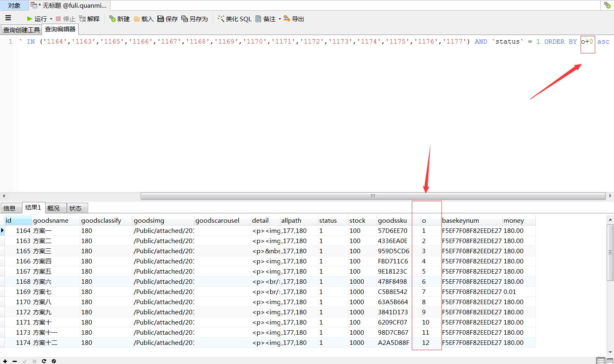Image resolution: width=614 pixels, height=364 pixels.
Task: Select the cell 方案九
Action: pos(56,312)
